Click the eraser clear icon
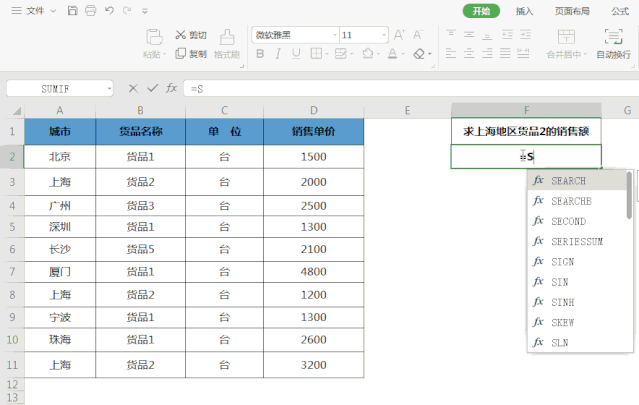This screenshot has width=639, height=405. click(419, 53)
